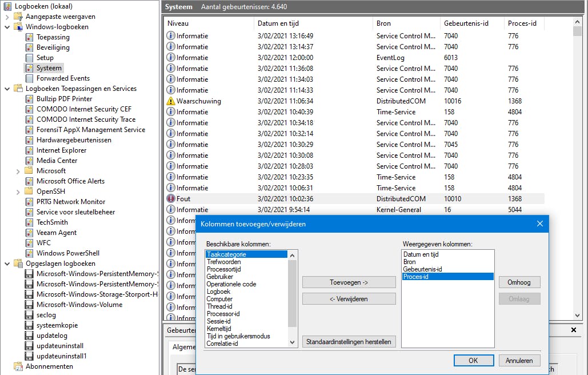588x375 pixels.
Task: Click the systeemkopie saved log icon
Action: [x=29, y=325]
